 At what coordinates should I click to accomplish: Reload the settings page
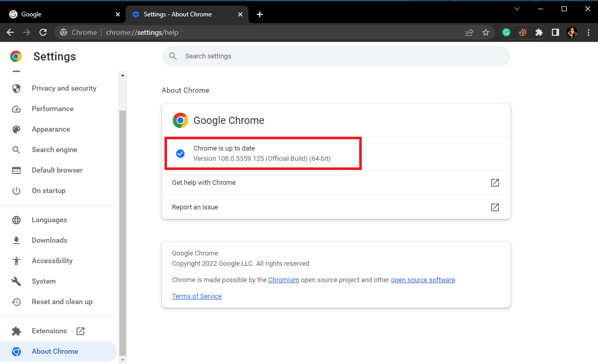tap(43, 32)
